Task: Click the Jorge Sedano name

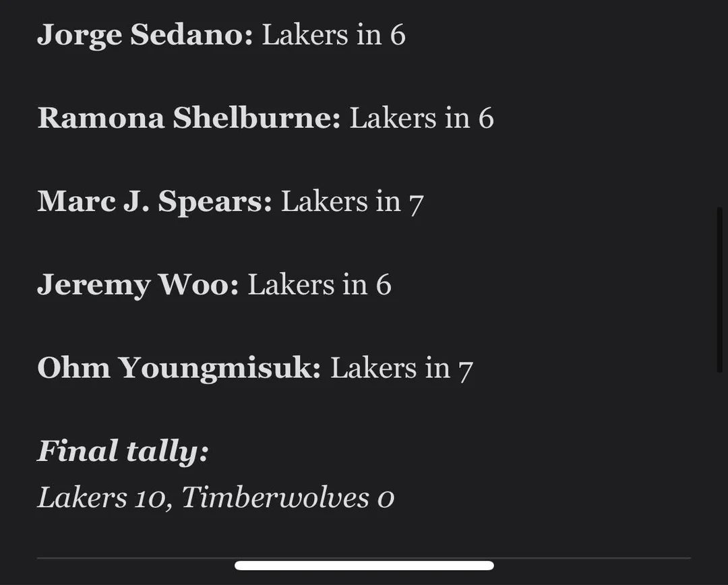Action: coord(144,35)
